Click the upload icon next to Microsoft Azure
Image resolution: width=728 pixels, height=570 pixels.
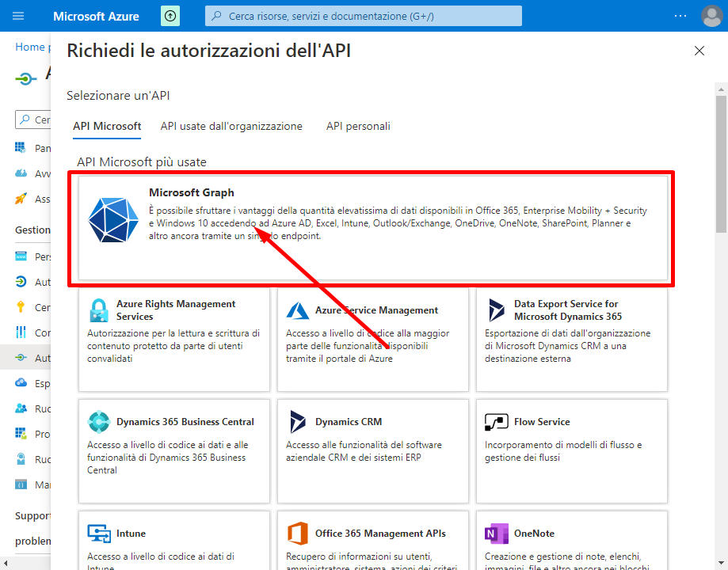pos(170,17)
